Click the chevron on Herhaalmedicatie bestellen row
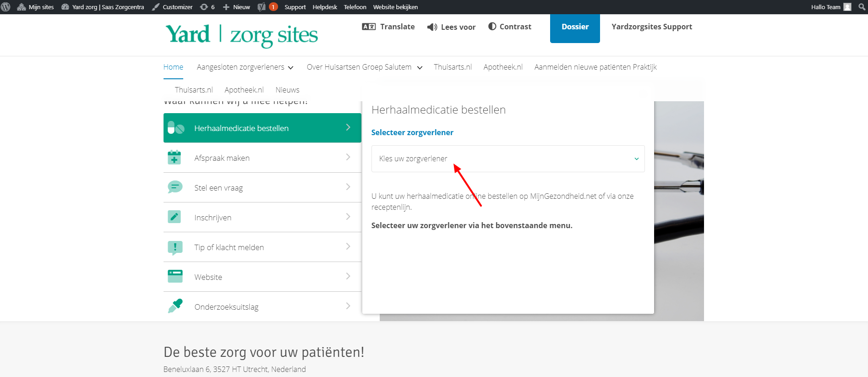This screenshot has width=868, height=377. pos(348,127)
